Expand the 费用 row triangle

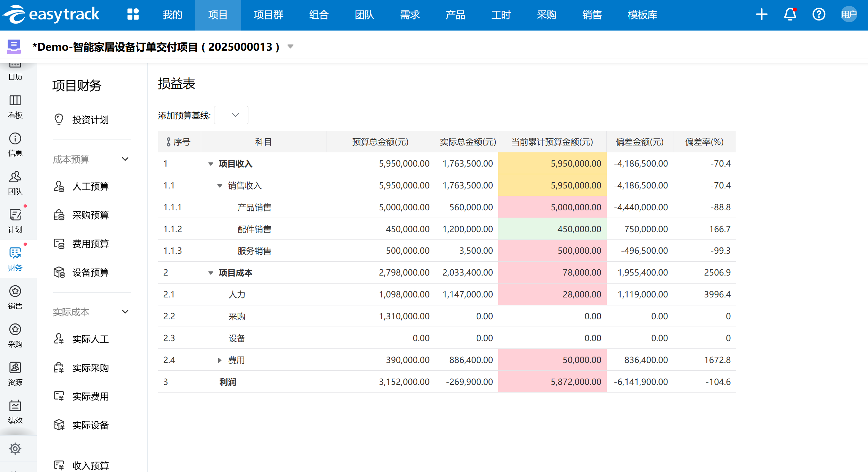point(220,360)
